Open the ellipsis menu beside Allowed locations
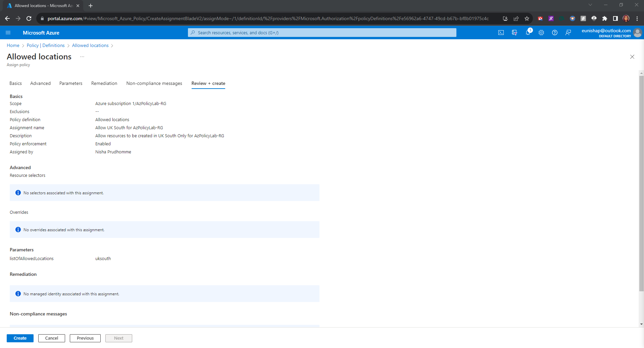This screenshot has width=644, height=348. [x=82, y=57]
